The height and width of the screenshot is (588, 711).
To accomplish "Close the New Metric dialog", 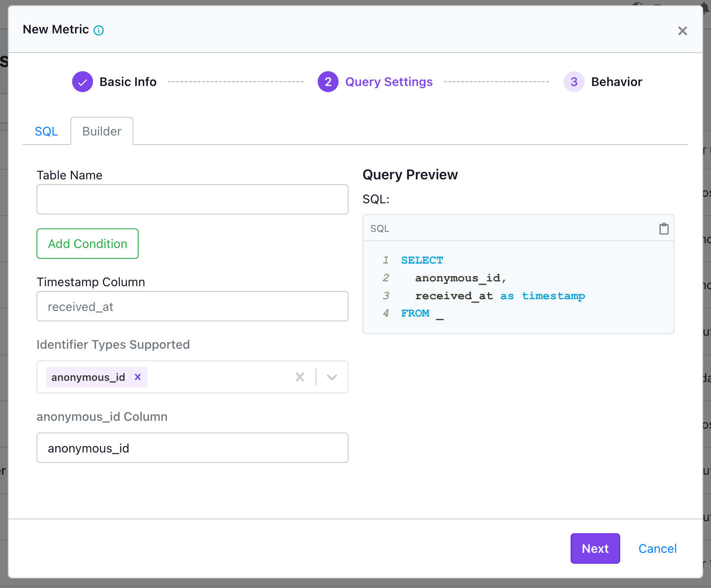I will 682,30.
